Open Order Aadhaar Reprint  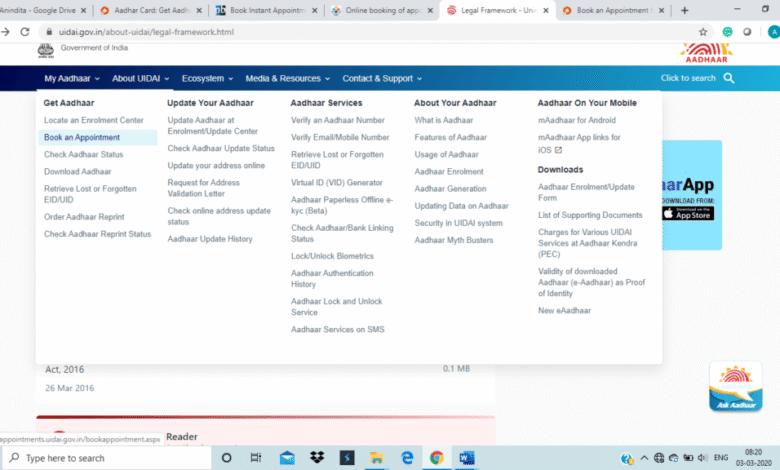[84, 217]
